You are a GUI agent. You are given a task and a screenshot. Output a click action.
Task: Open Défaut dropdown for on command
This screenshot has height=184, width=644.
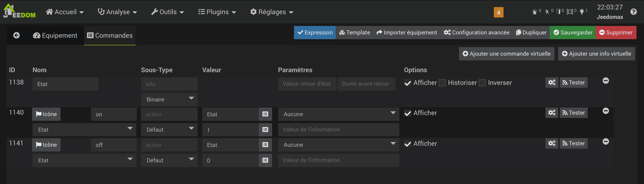(169, 130)
